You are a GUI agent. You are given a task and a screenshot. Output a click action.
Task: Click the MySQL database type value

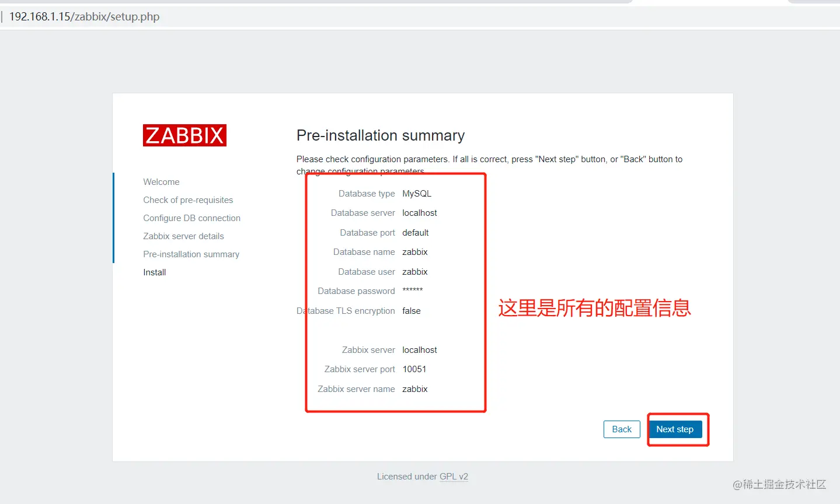(417, 194)
